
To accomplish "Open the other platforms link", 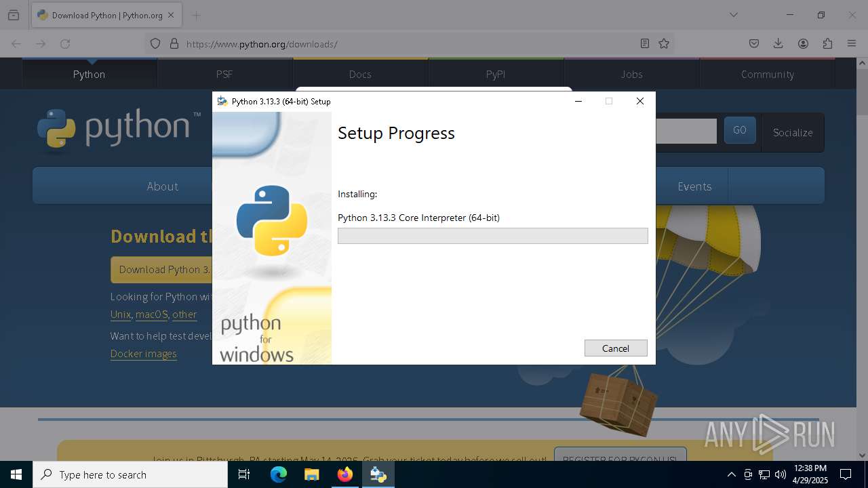I will [x=184, y=314].
